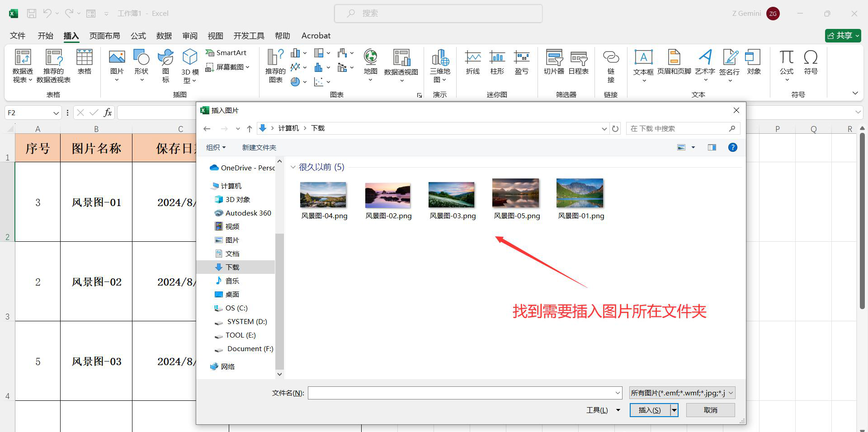Switch to the 开始 (Home) tab
The width and height of the screenshot is (868, 432).
coord(45,36)
